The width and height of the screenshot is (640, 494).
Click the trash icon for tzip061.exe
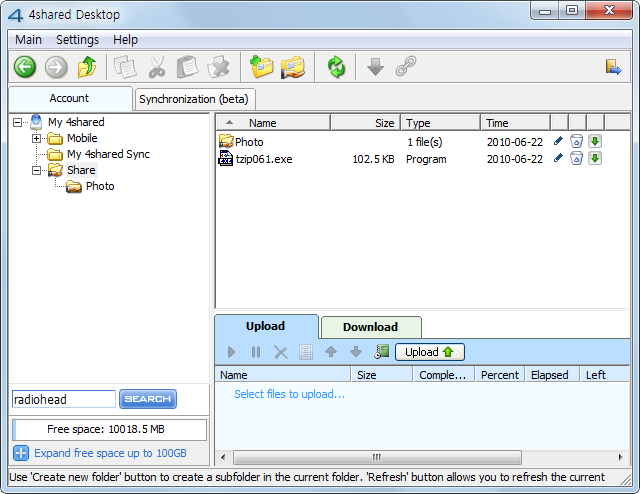click(x=576, y=158)
